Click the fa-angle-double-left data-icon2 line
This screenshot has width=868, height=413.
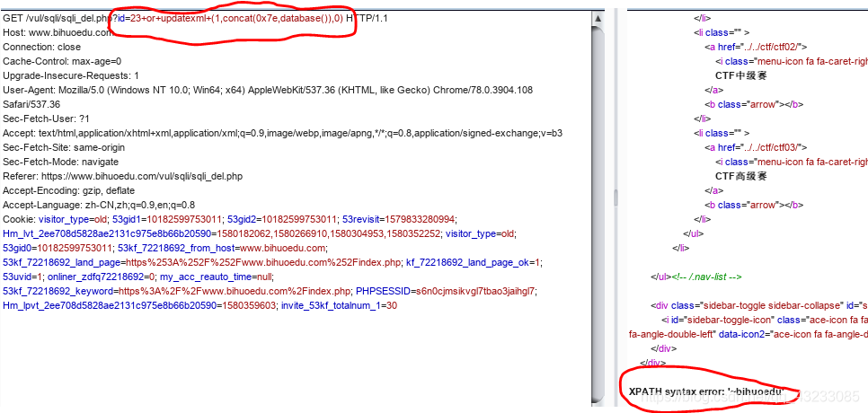748,335
